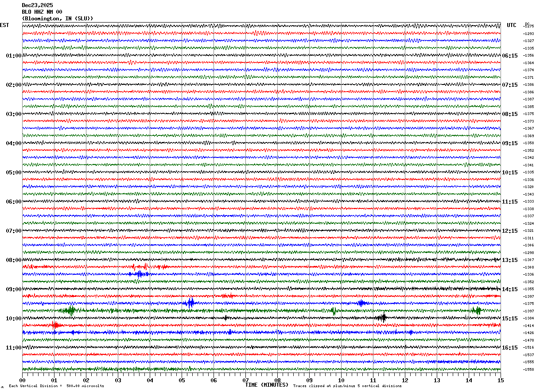Click the 11:15 UTC row label
The image size is (536, 392).
(x=510, y=202)
